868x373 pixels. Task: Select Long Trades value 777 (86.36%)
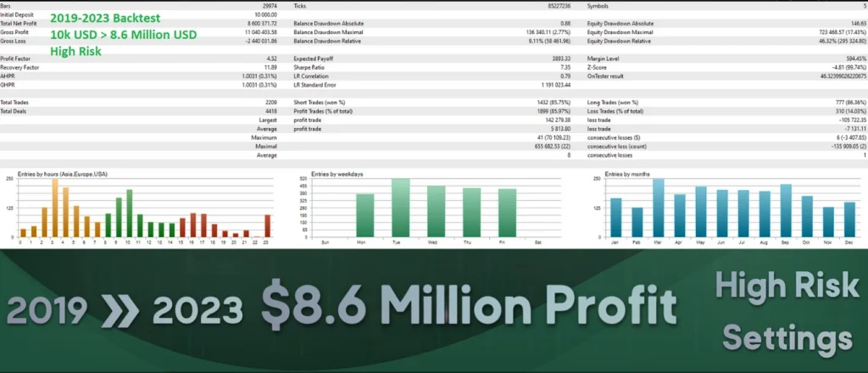851,103
